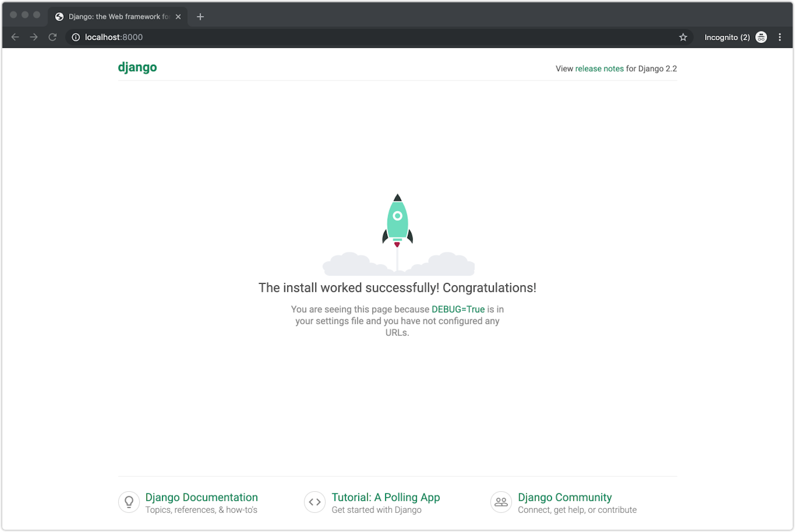Image resolution: width=795 pixels, height=532 pixels.
Task: Click the forward navigation arrow
Action: point(33,37)
